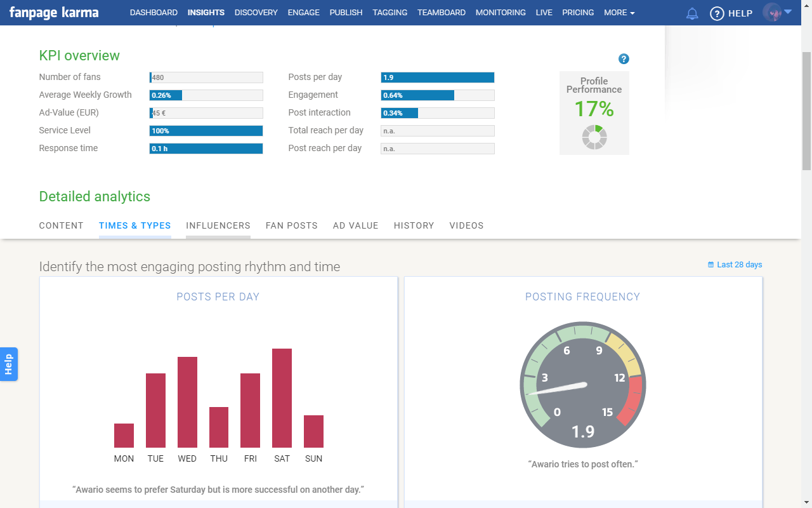Viewport: 812px width, 508px height.
Task: Switch to the Influencers tab
Action: coord(218,225)
